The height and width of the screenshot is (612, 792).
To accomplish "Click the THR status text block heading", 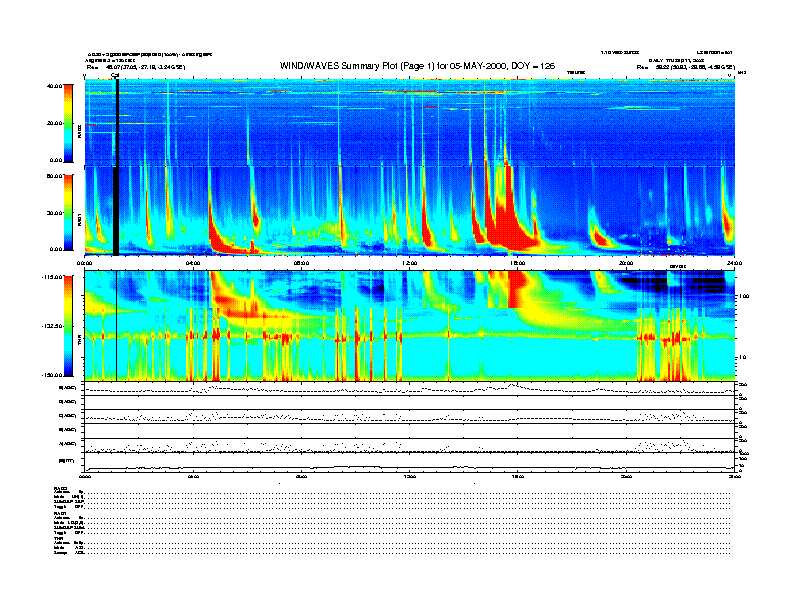I will pos(59,540).
